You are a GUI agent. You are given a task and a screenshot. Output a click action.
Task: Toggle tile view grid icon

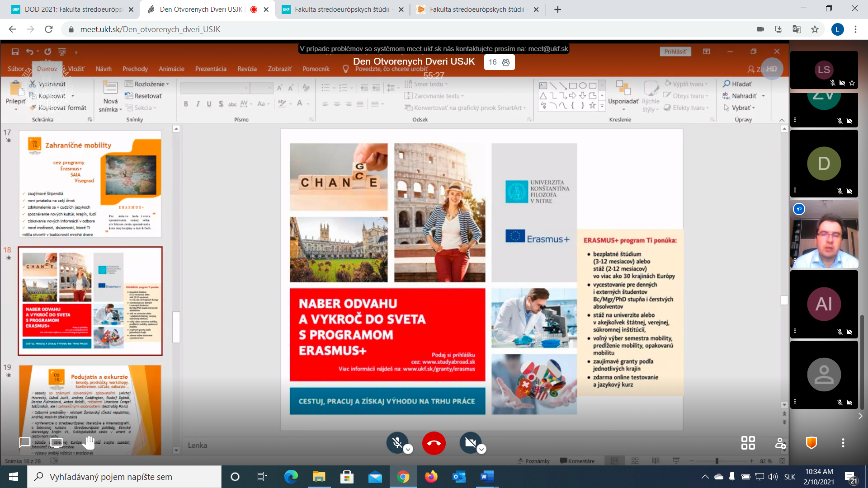point(748,443)
